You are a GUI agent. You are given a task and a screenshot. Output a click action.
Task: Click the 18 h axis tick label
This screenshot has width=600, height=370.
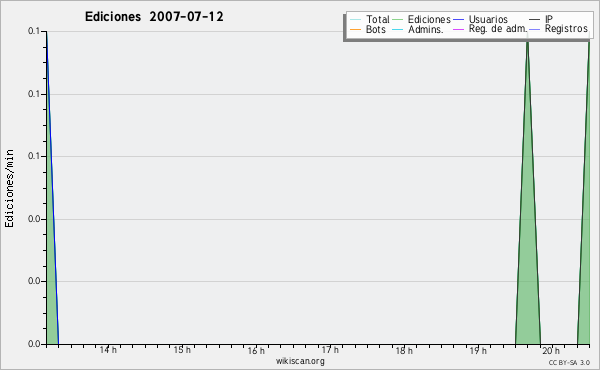pyautogui.click(x=404, y=350)
